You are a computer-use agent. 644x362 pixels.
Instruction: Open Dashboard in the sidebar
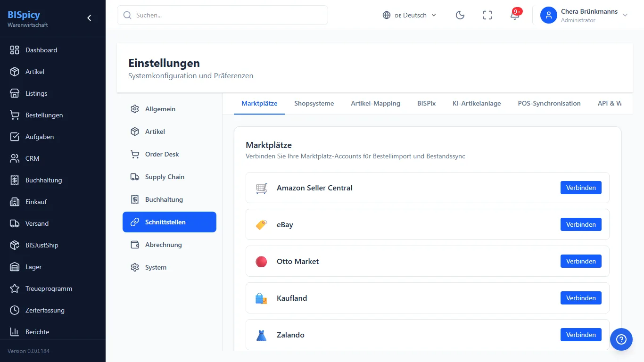(53, 50)
